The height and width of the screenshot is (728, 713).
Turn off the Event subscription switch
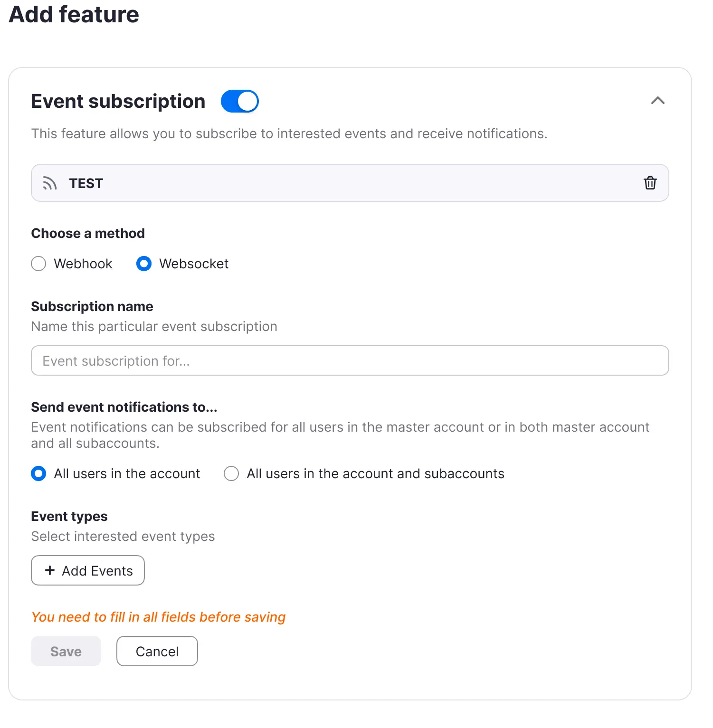[239, 101]
